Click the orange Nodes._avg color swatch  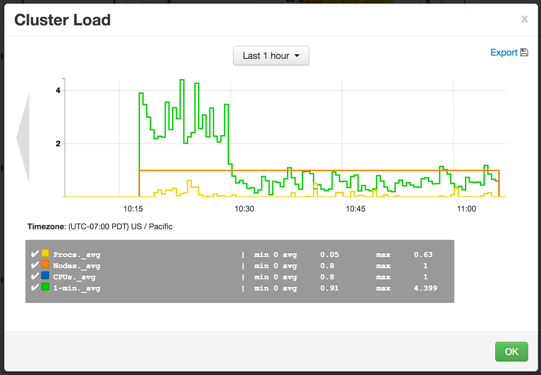click(x=45, y=264)
